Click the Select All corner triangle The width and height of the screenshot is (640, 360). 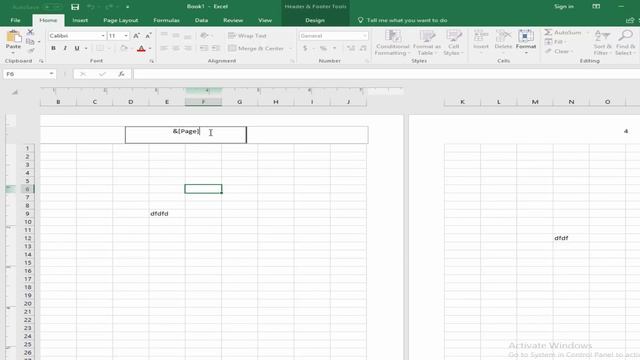tap(15, 92)
